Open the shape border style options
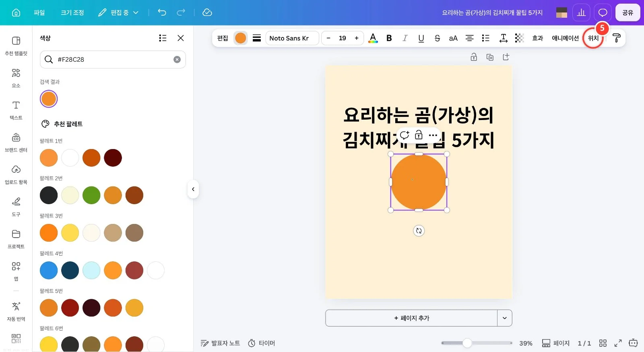The width and height of the screenshot is (644, 352). 257,38
